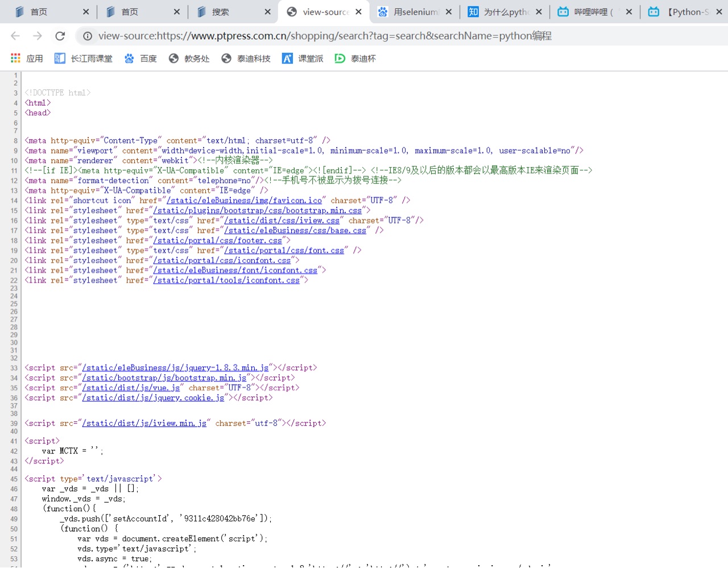Open the favicon.ico link
The image size is (728, 568).
point(244,200)
